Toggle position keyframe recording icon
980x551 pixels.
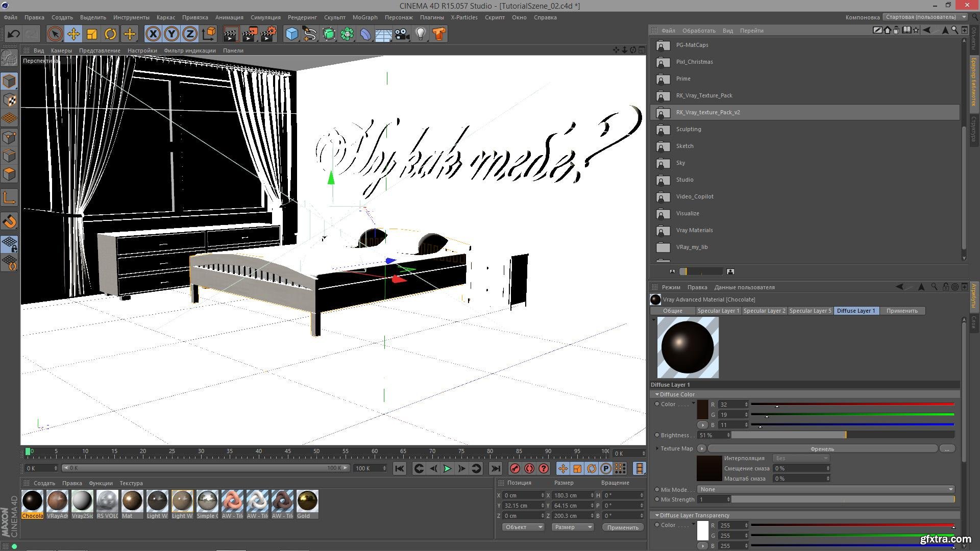click(562, 468)
